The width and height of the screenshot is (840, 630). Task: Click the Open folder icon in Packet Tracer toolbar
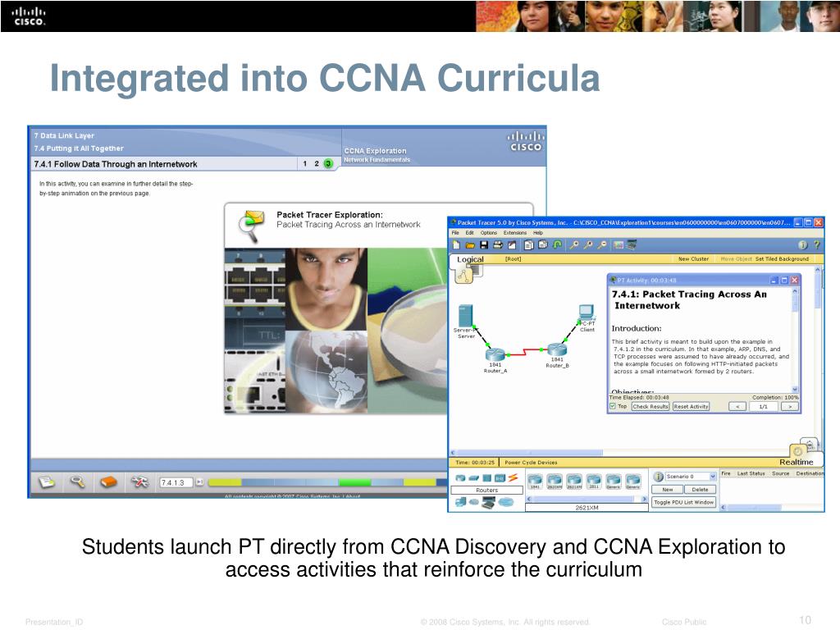(470, 244)
